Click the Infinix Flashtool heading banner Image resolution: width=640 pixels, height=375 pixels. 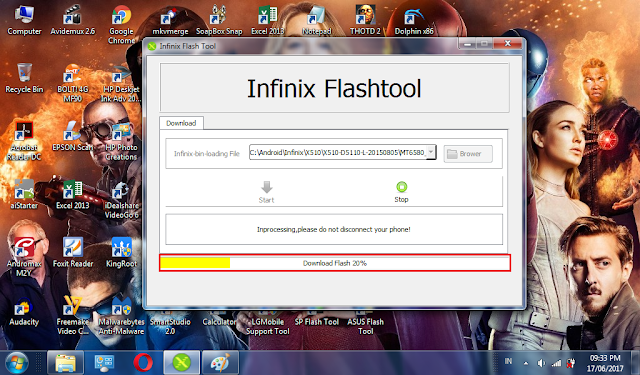tap(334, 88)
